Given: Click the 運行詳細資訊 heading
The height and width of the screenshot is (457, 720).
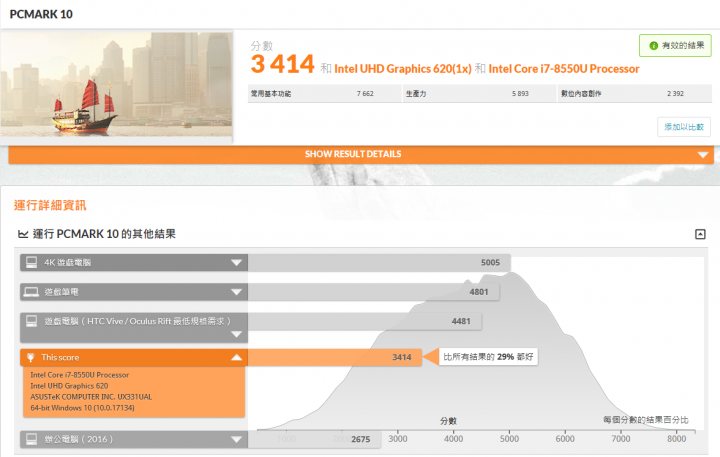Looking at the screenshot, I should point(50,205).
